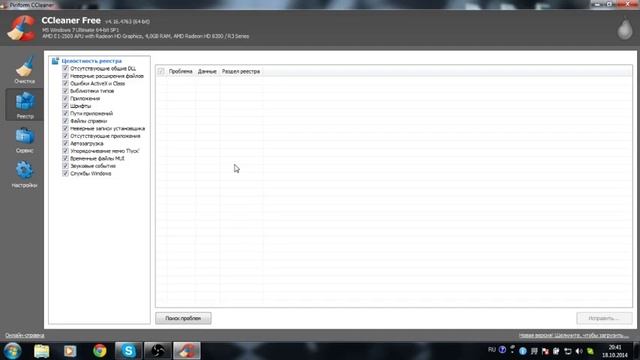Click the Новая версия download link

point(573,336)
